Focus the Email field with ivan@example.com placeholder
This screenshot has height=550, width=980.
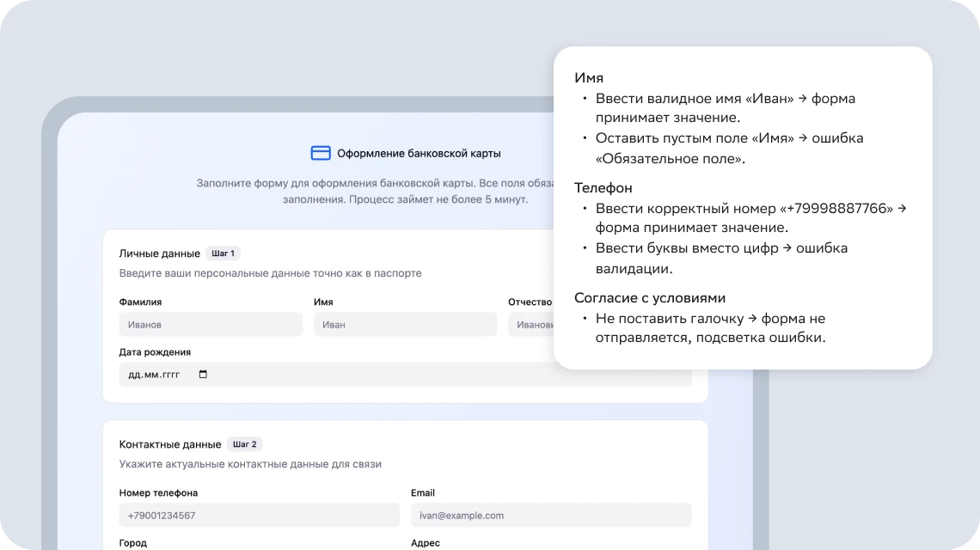(551, 516)
